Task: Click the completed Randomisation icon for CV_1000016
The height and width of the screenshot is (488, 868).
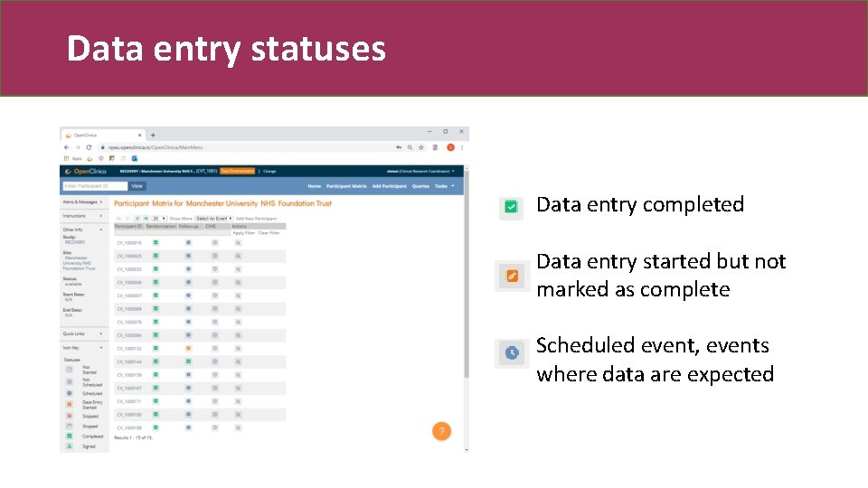Action: (156, 242)
